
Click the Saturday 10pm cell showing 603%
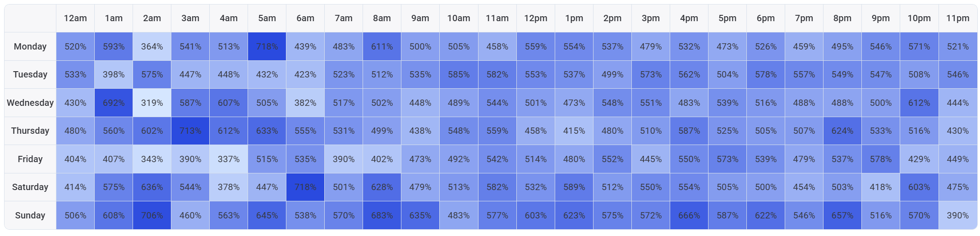click(x=919, y=187)
